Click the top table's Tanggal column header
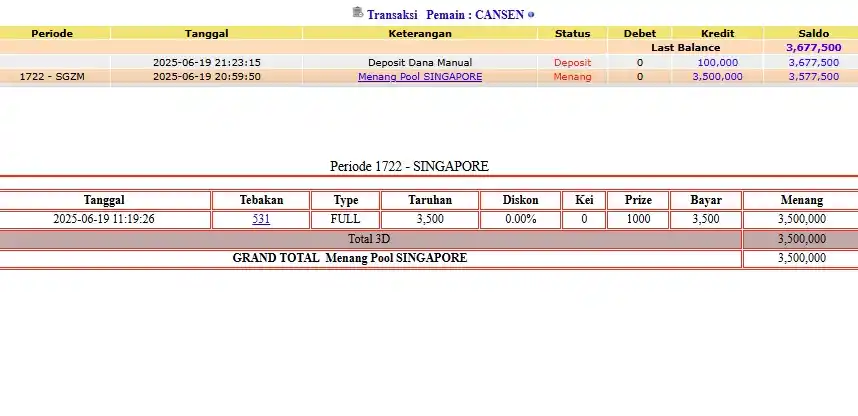858x416 pixels. tap(207, 33)
